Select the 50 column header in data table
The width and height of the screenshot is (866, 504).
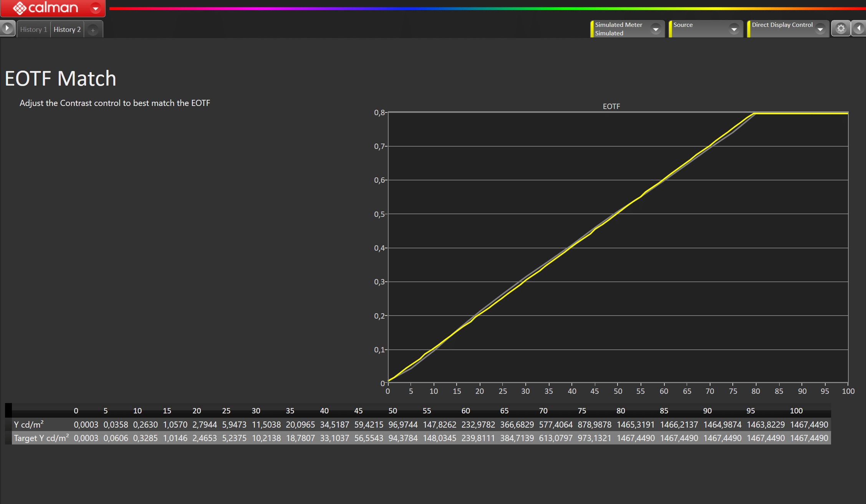(392, 411)
